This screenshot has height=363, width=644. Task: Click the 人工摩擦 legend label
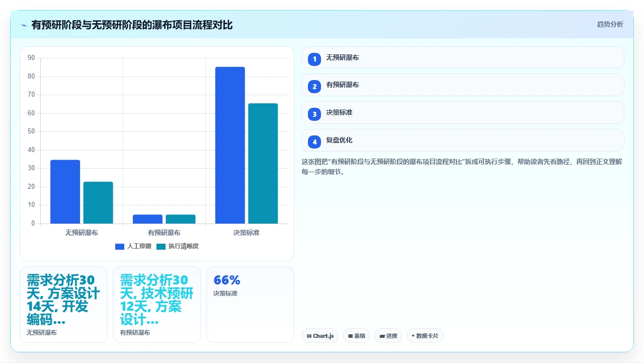[139, 246]
